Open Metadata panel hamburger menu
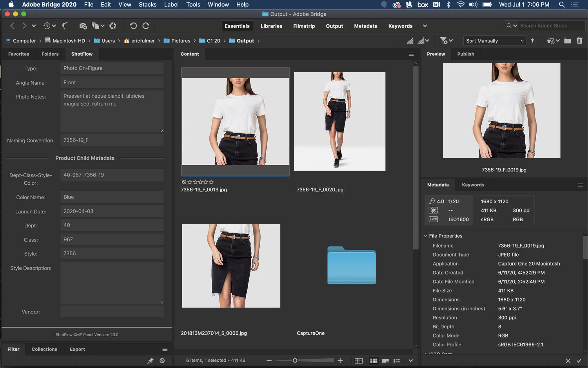The width and height of the screenshot is (588, 368). (x=581, y=185)
